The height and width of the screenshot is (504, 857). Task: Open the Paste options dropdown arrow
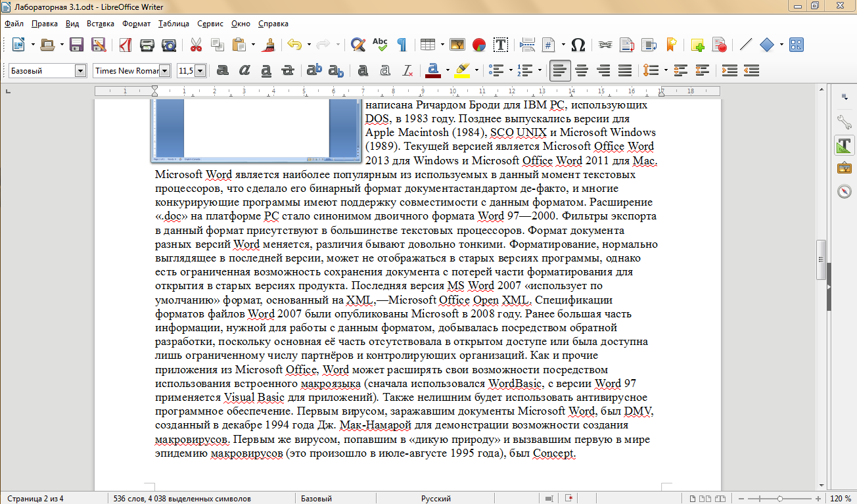(x=252, y=45)
